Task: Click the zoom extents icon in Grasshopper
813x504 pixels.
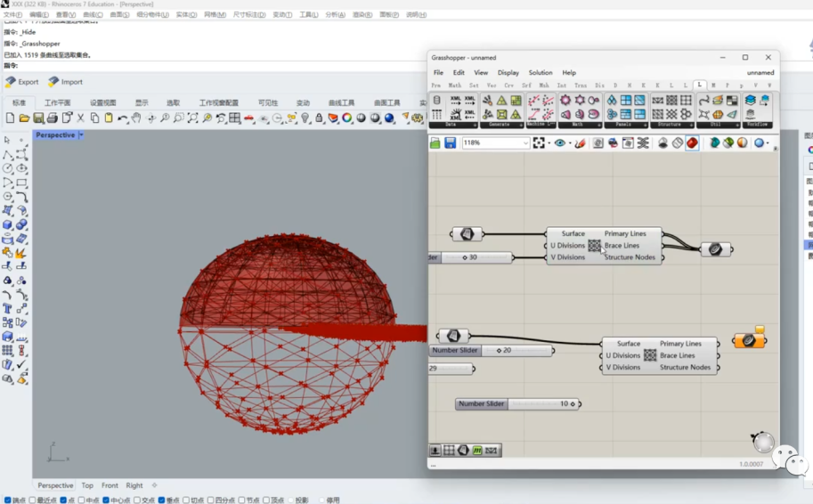Action: tap(539, 142)
